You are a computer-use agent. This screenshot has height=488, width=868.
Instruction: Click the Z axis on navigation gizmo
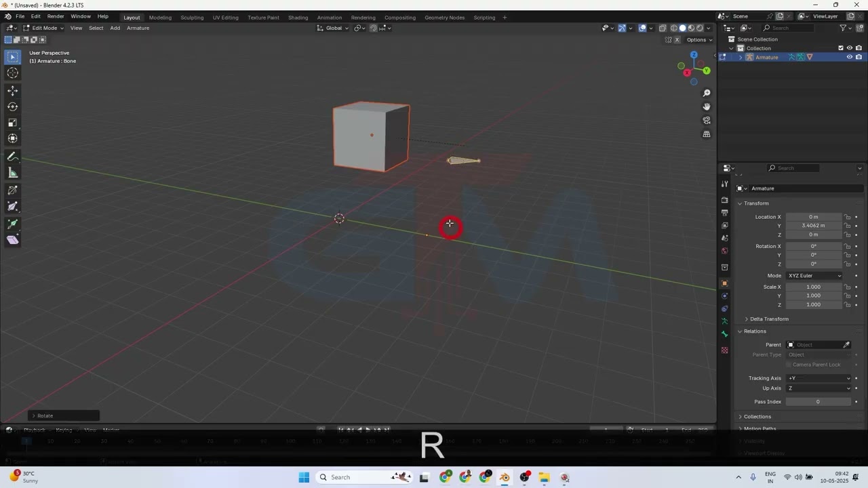pos(694,55)
